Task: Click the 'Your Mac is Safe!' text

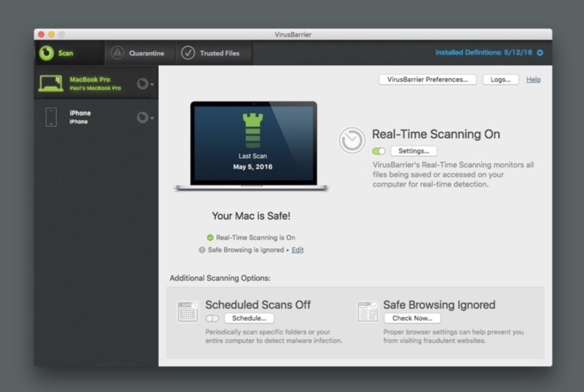Action: tap(251, 215)
